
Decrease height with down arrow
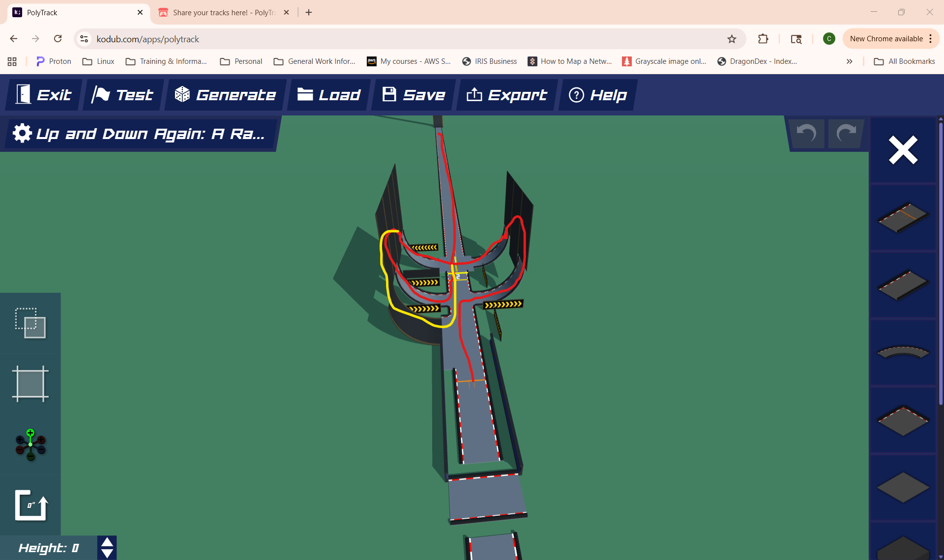tap(107, 554)
